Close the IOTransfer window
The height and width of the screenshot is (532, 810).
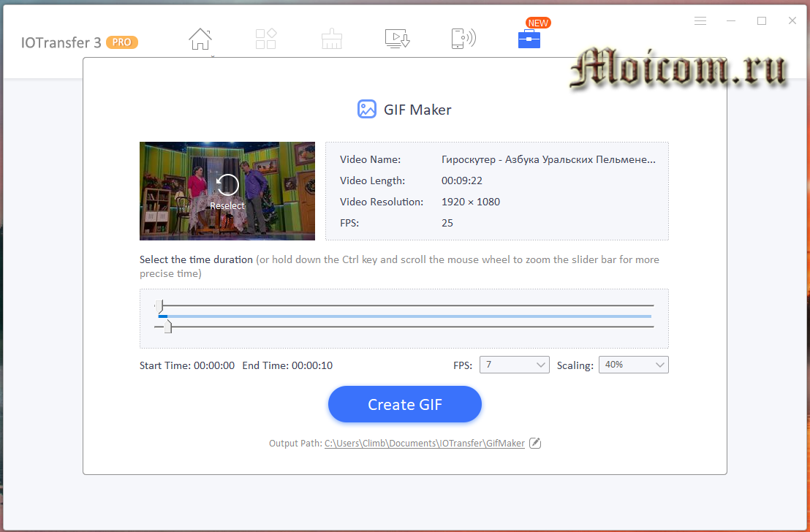[x=792, y=21]
